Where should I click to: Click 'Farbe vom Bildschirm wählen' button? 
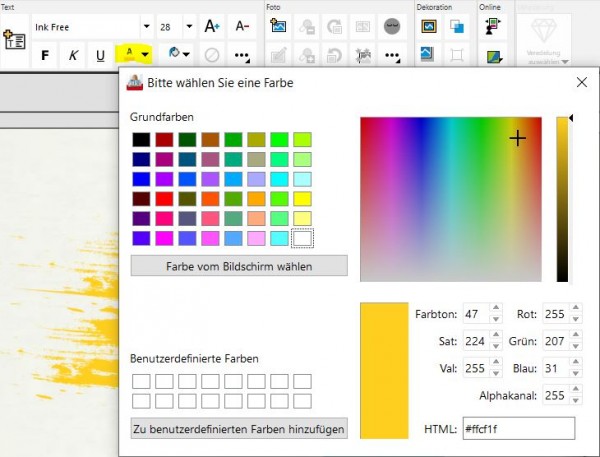[x=239, y=266]
